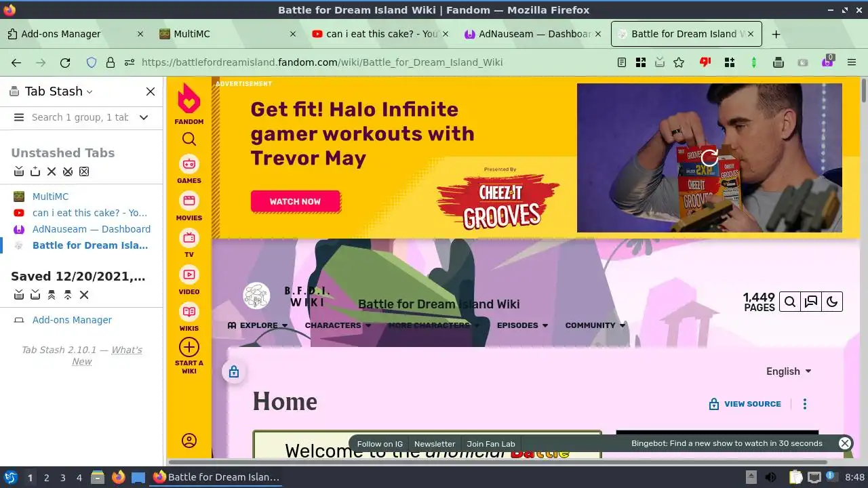Open the start menu icon in taskbar corner
868x488 pixels.
[10, 477]
